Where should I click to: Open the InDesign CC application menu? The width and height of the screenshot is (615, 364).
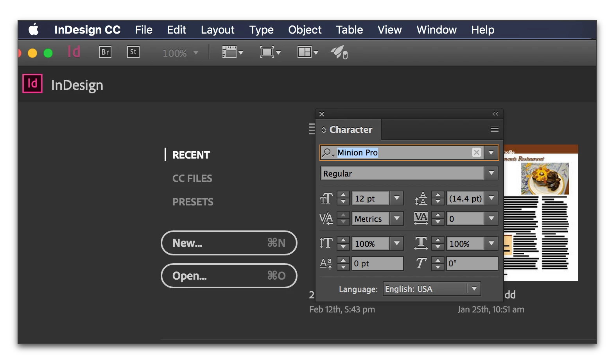point(87,30)
